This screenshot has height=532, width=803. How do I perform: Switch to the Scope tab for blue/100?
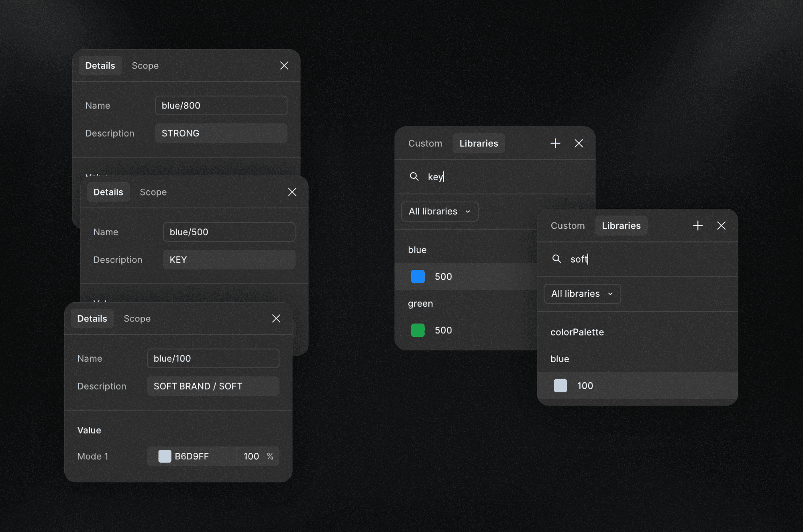click(137, 318)
